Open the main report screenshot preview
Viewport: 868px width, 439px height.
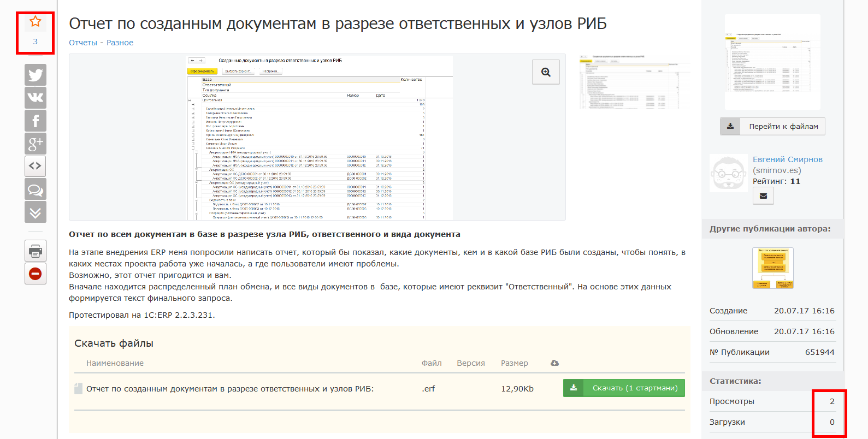pyautogui.click(x=317, y=137)
